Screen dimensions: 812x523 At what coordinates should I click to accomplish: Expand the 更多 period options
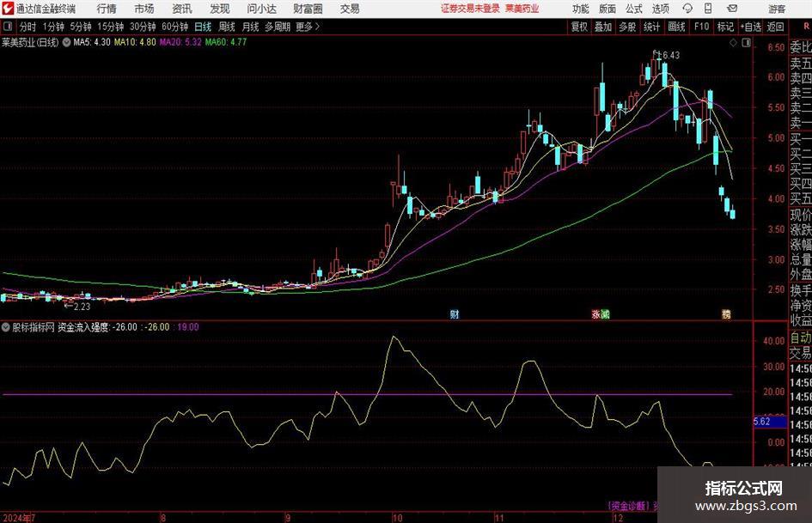[x=308, y=27]
